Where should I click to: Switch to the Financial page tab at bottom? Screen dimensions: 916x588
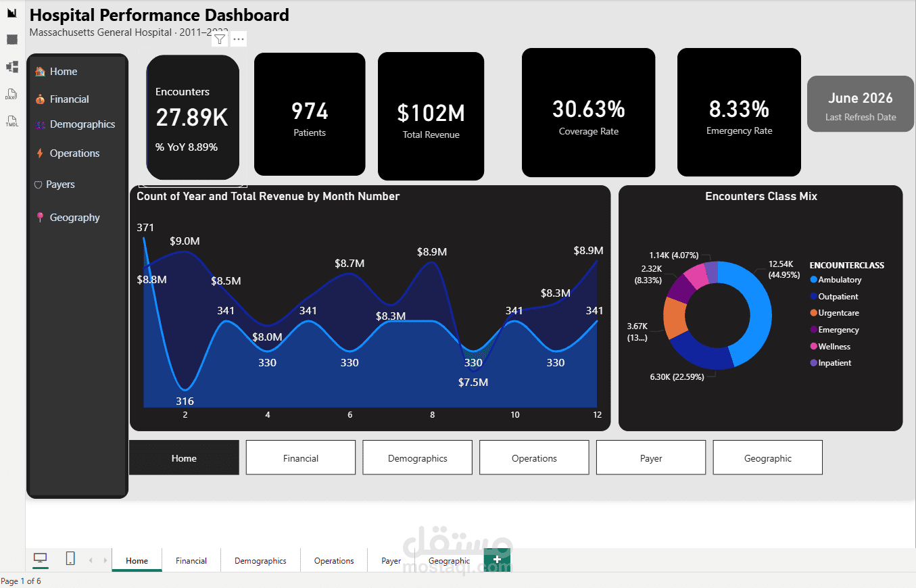[191, 560]
